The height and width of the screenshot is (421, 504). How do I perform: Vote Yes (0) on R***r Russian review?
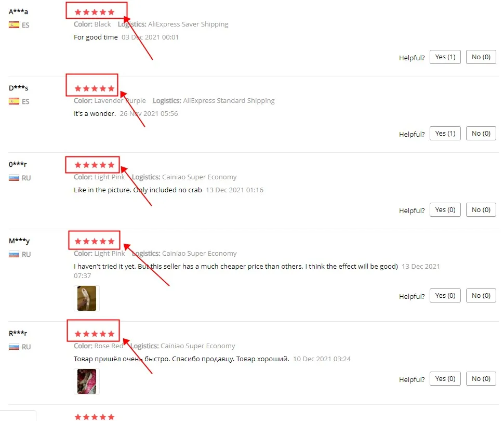445,378
